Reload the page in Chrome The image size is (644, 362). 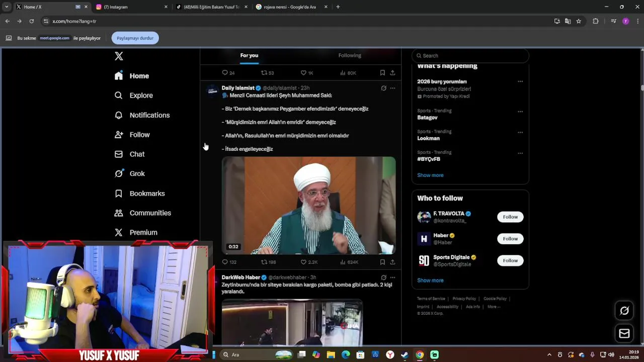[31, 21]
